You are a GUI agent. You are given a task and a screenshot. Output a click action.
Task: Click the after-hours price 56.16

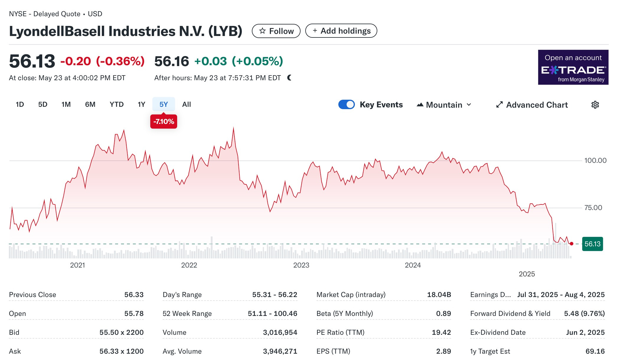pyautogui.click(x=172, y=61)
